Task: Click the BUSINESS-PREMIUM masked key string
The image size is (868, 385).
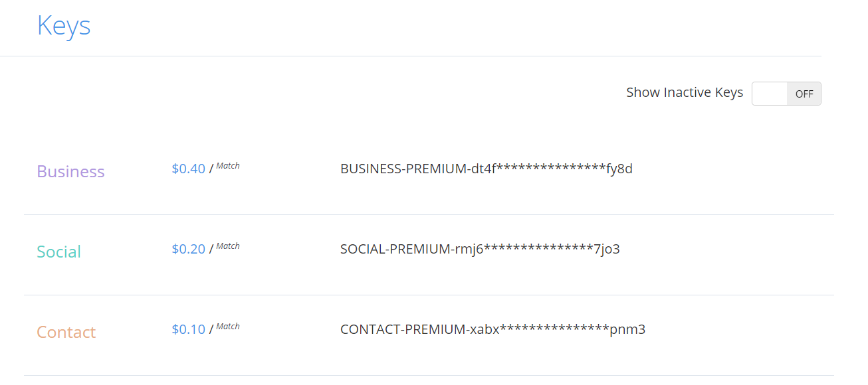Action: [x=486, y=169]
